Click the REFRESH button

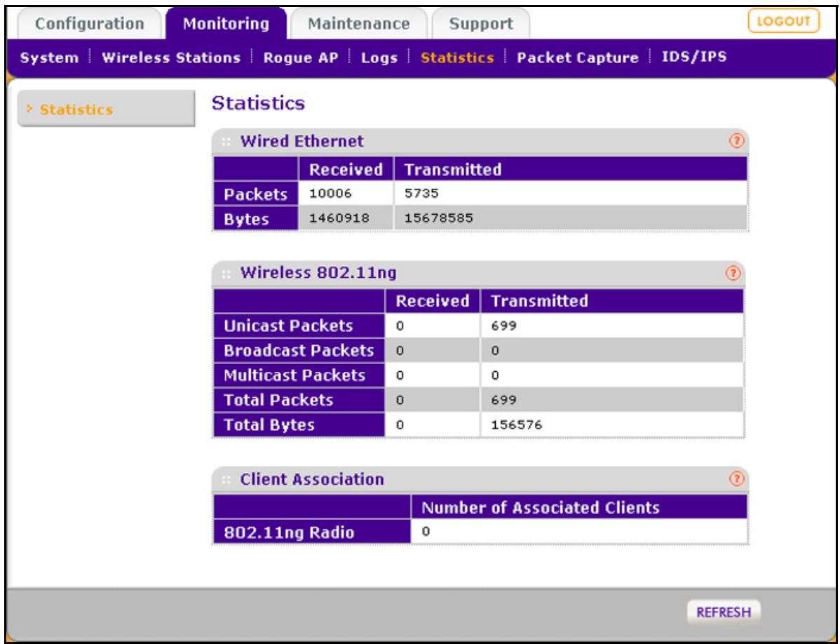[x=724, y=612]
